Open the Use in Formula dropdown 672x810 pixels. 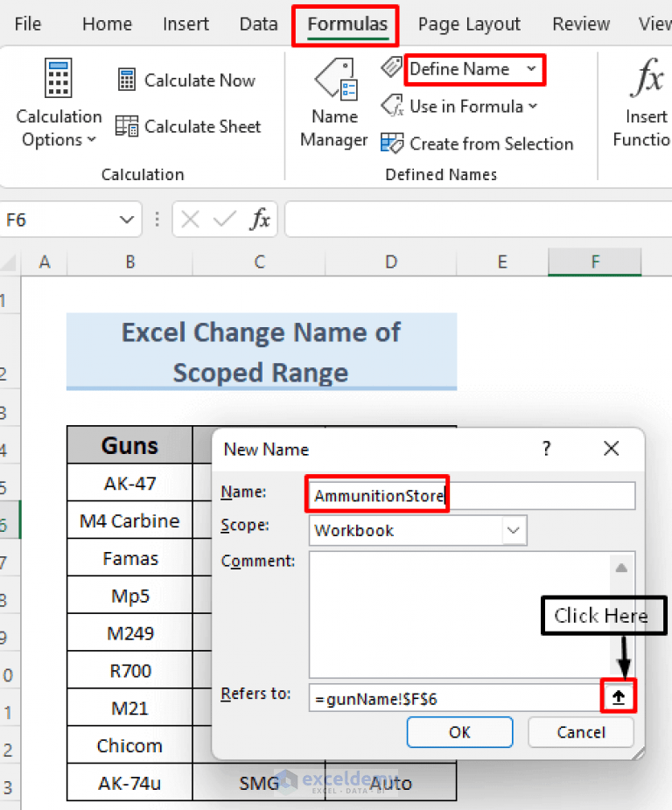tap(459, 107)
